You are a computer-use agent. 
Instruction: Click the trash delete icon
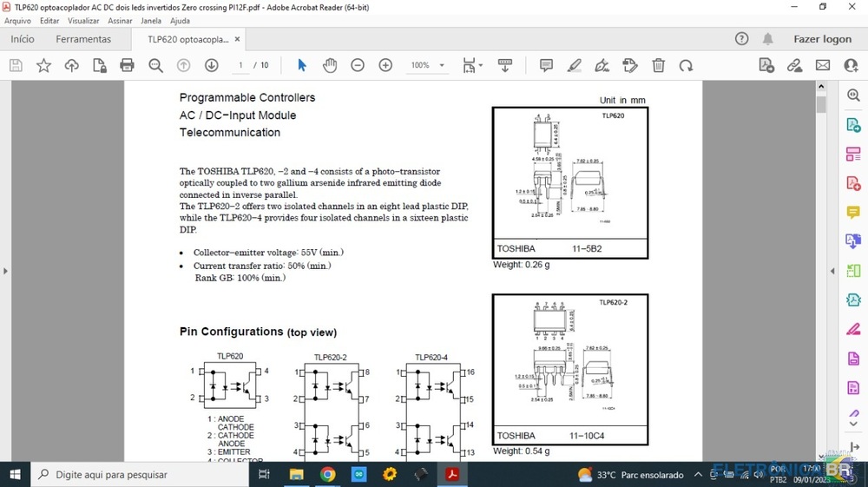tap(658, 65)
